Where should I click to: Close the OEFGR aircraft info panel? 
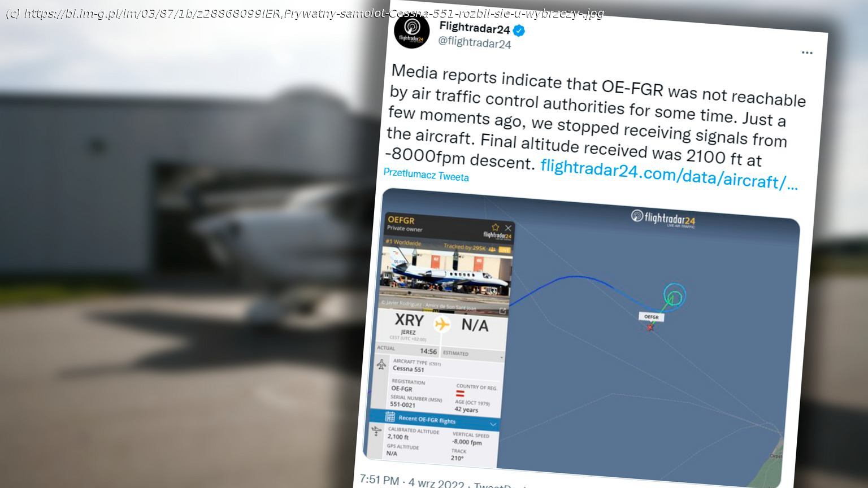[x=508, y=228]
